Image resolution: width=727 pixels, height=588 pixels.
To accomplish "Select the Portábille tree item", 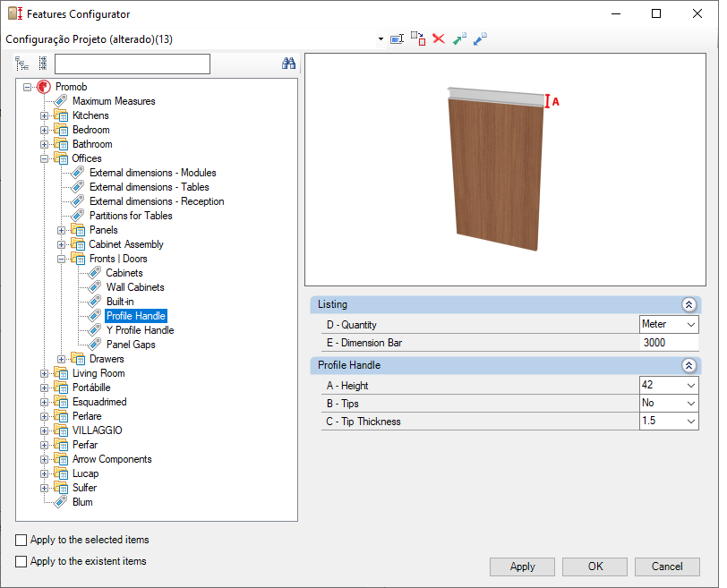I will click(x=91, y=388).
